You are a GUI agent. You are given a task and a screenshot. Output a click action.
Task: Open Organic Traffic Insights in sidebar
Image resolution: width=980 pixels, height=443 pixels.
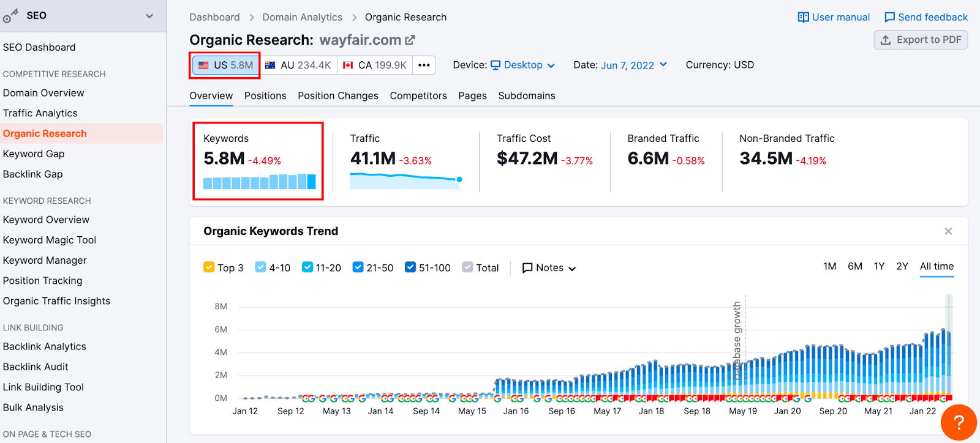pyautogui.click(x=56, y=301)
